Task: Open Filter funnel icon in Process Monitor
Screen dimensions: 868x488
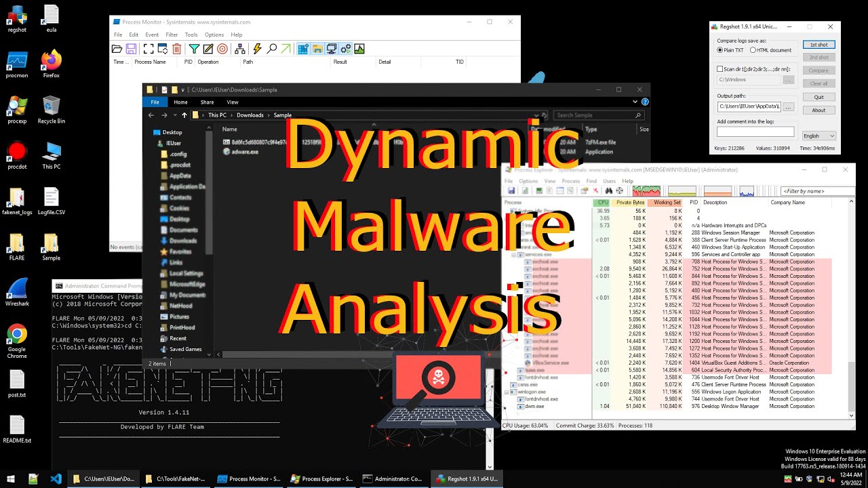Action: click(x=194, y=49)
